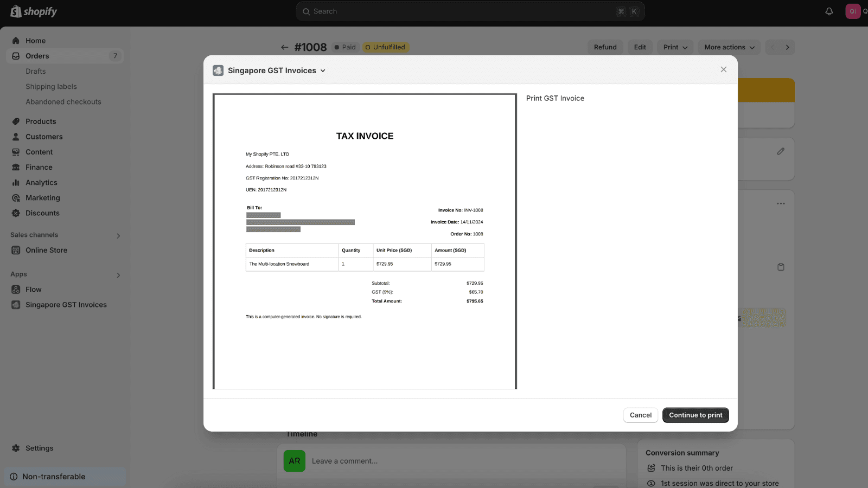
Task: Open the three-dots menu on the right card
Action: pos(781,204)
